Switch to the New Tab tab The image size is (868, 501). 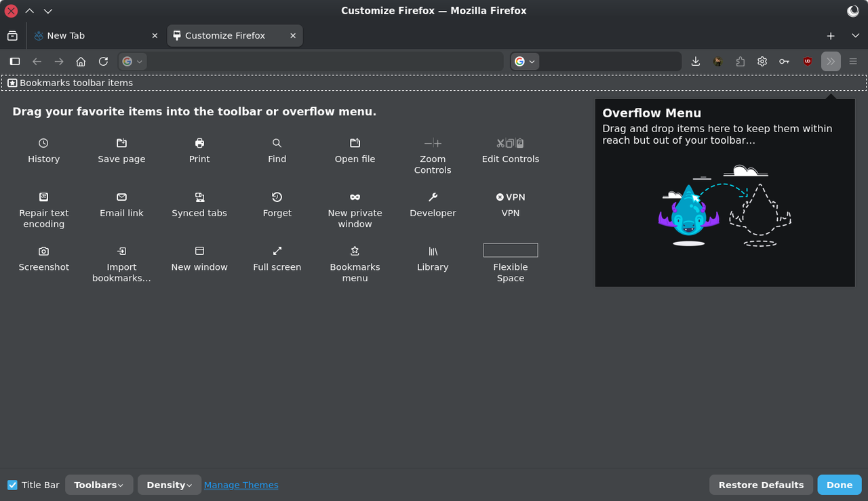pos(96,36)
